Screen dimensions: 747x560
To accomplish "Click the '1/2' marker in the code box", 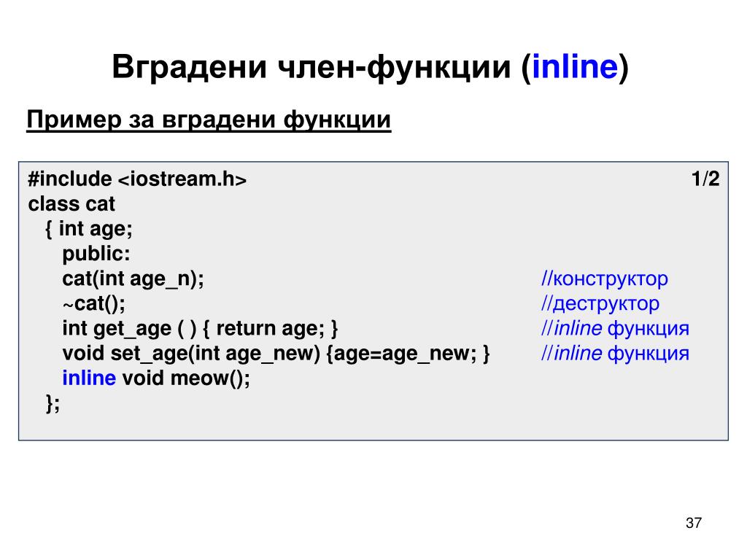I will click(x=705, y=179).
